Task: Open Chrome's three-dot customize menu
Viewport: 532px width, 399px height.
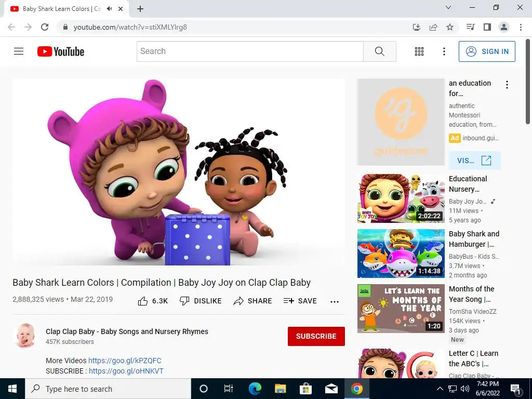Action: coord(521,27)
